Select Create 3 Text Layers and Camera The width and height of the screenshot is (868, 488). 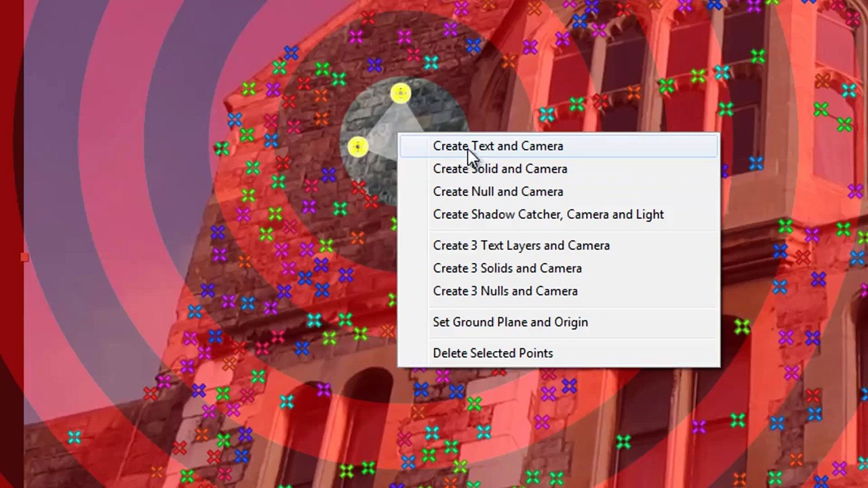558,245
